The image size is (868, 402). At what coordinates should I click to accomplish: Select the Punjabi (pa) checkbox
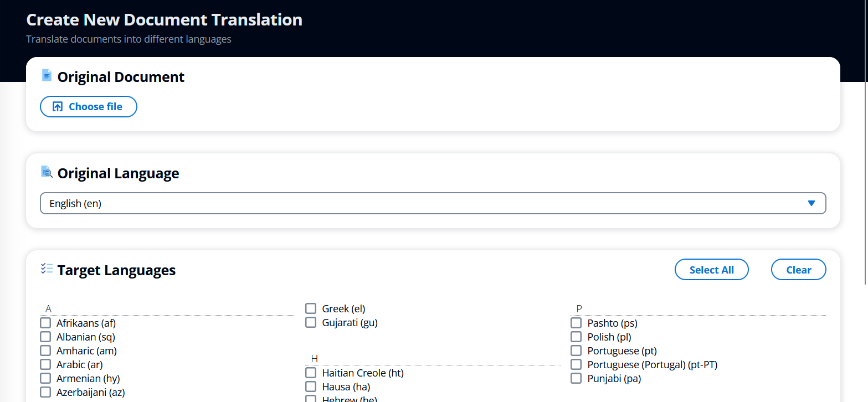click(576, 378)
